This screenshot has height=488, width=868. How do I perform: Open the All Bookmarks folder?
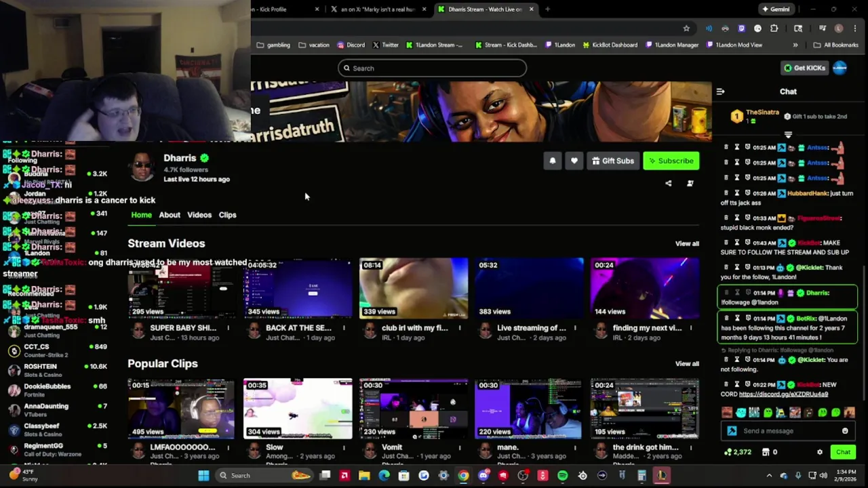pos(835,45)
